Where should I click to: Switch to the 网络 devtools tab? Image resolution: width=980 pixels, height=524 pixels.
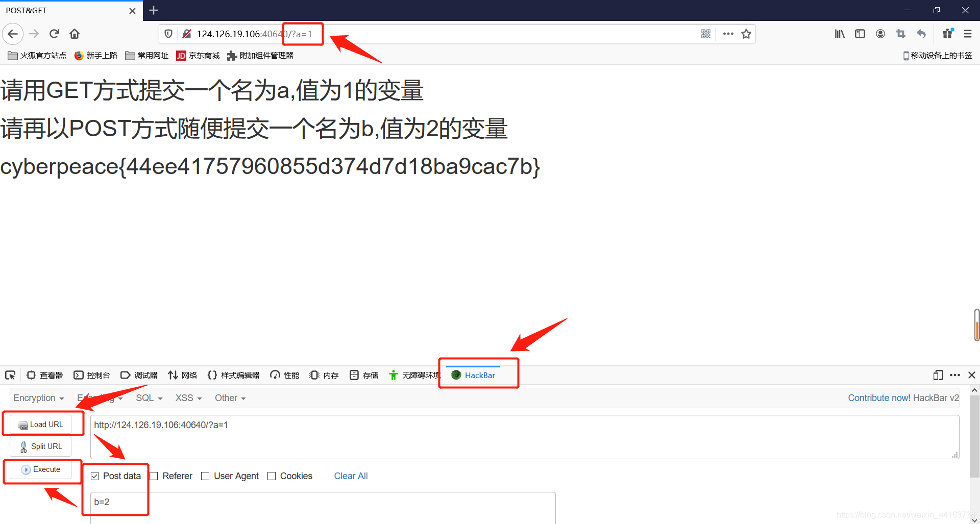click(x=182, y=375)
